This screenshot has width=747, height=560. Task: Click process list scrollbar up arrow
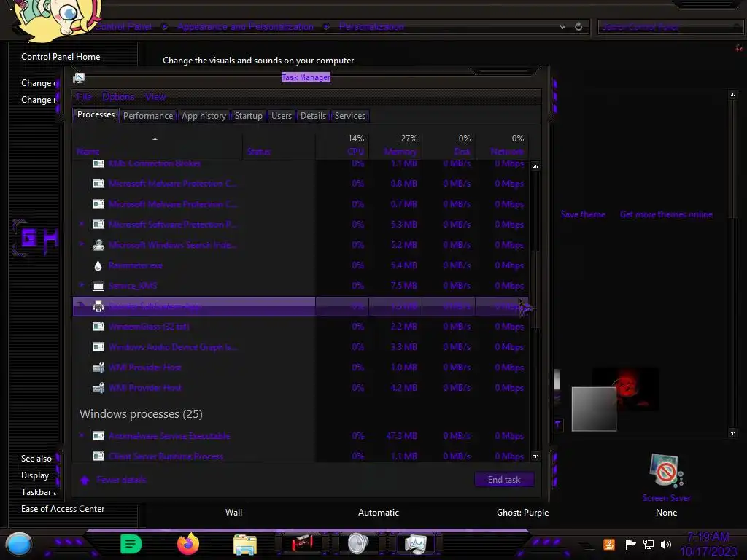point(535,166)
